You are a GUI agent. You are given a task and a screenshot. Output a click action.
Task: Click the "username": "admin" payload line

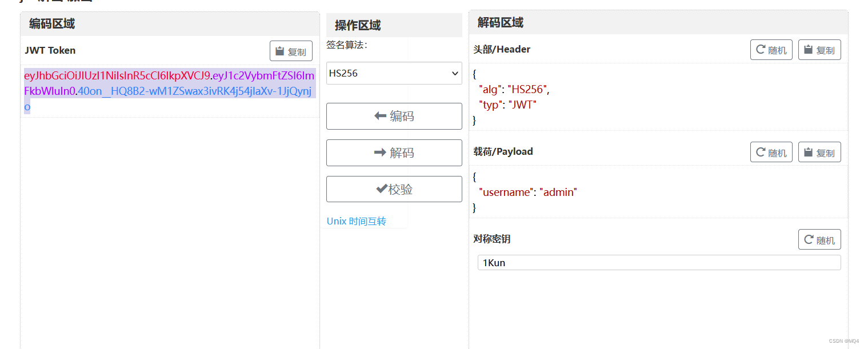tap(527, 192)
